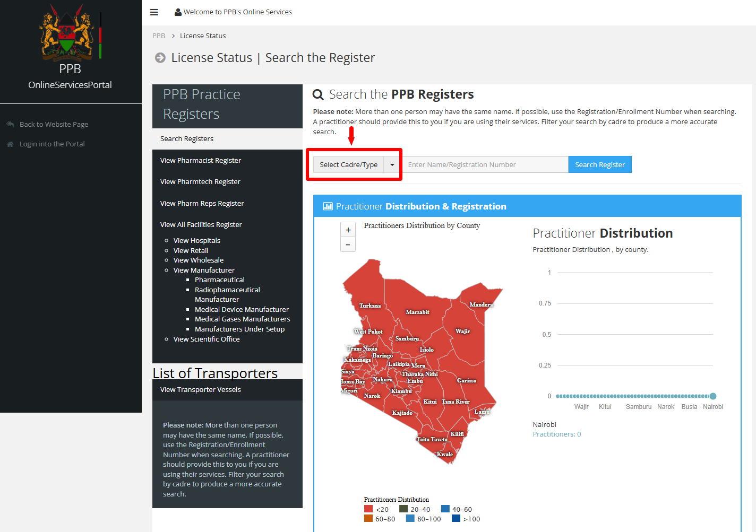The image size is (756, 532).
Task: Click the 20-40 legend swatch
Action: coord(403,509)
